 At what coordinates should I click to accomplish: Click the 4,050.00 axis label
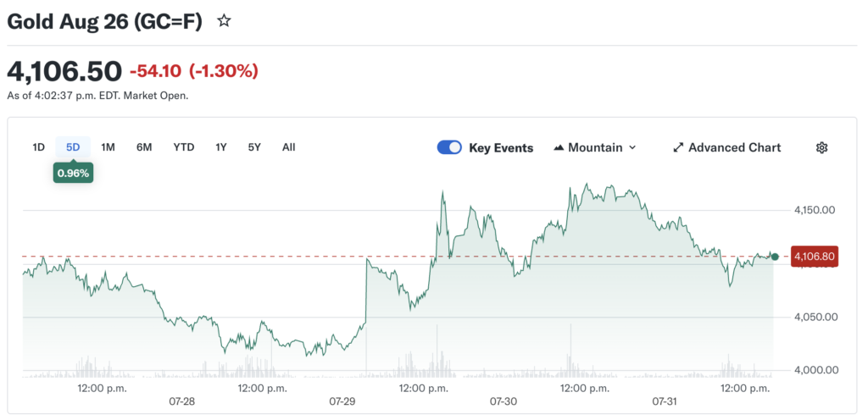click(815, 318)
